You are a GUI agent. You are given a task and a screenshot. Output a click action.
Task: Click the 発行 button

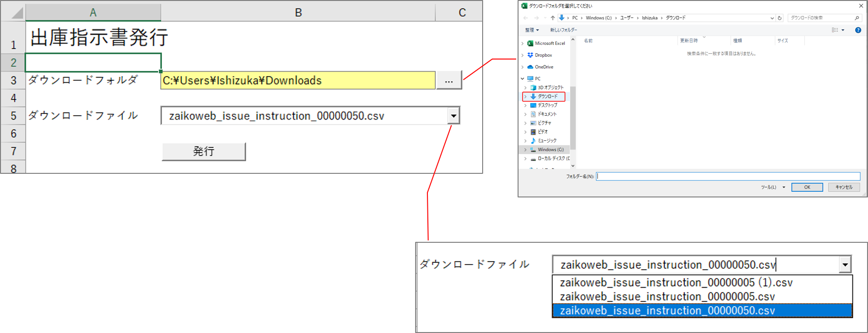[204, 152]
